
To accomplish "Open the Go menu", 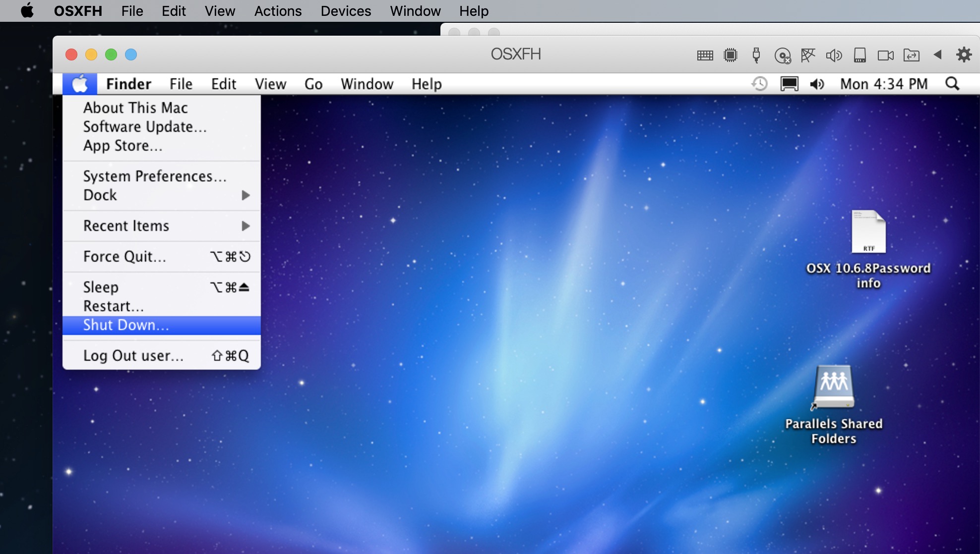I will 313,84.
